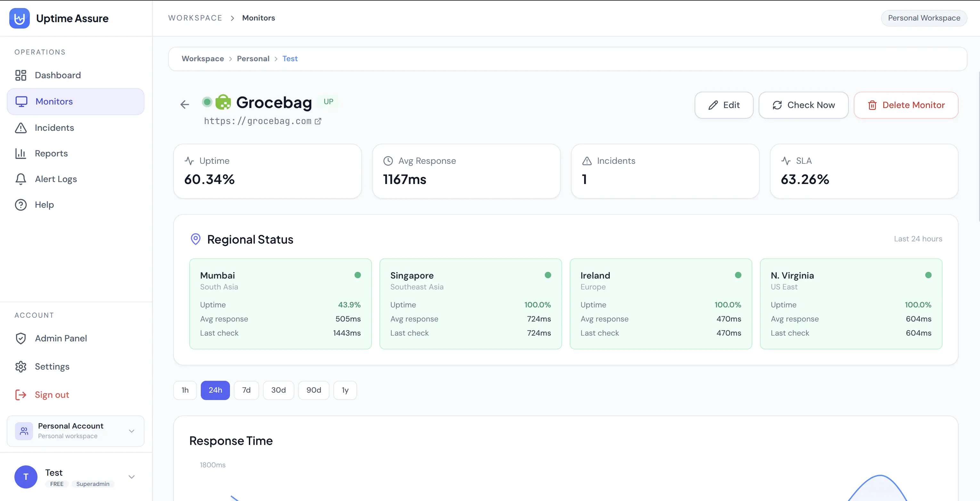
Task: Select the 1y time range
Action: pos(345,390)
